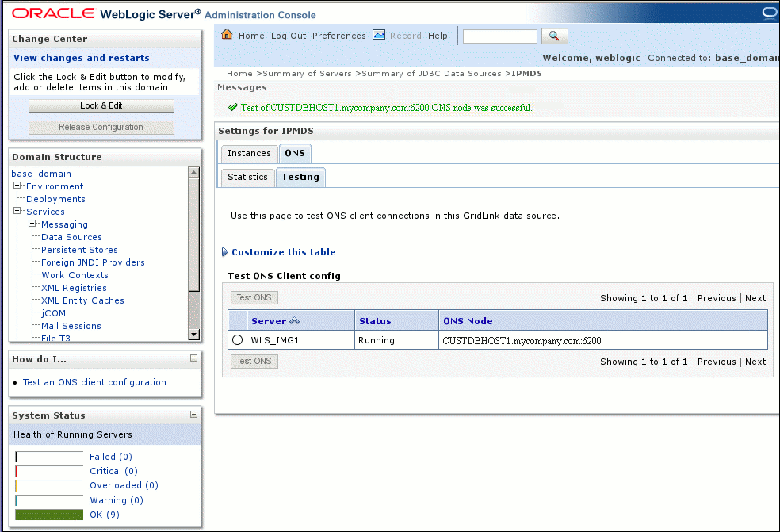Select the WLS_IMG1 radio button
Image resolution: width=780 pixels, height=532 pixels.
pos(237,340)
